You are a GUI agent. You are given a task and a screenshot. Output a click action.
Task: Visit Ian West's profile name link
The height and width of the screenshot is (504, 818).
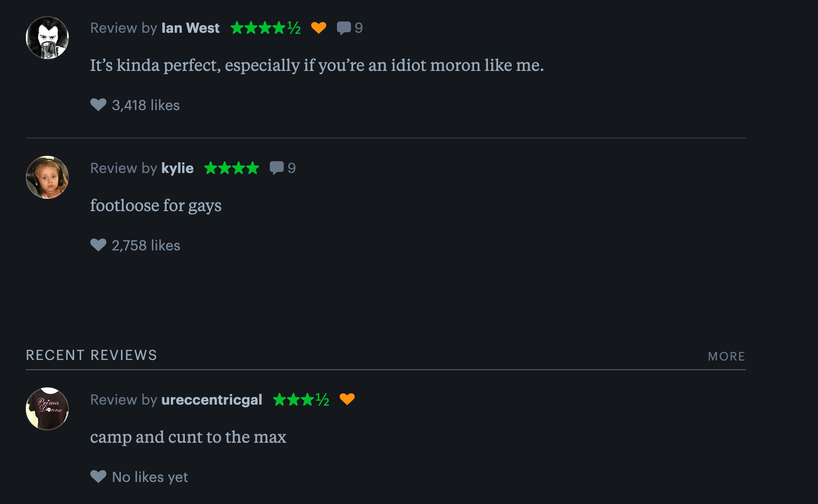(190, 28)
